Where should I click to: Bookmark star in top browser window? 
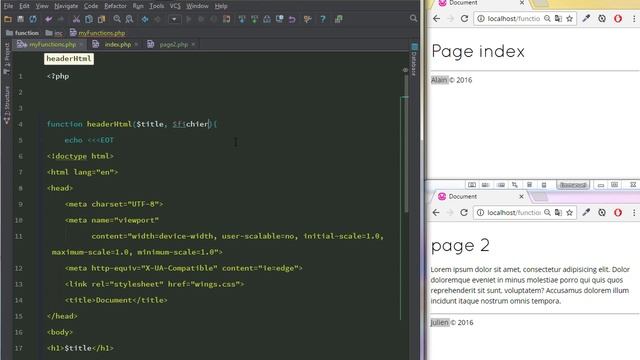point(569,18)
